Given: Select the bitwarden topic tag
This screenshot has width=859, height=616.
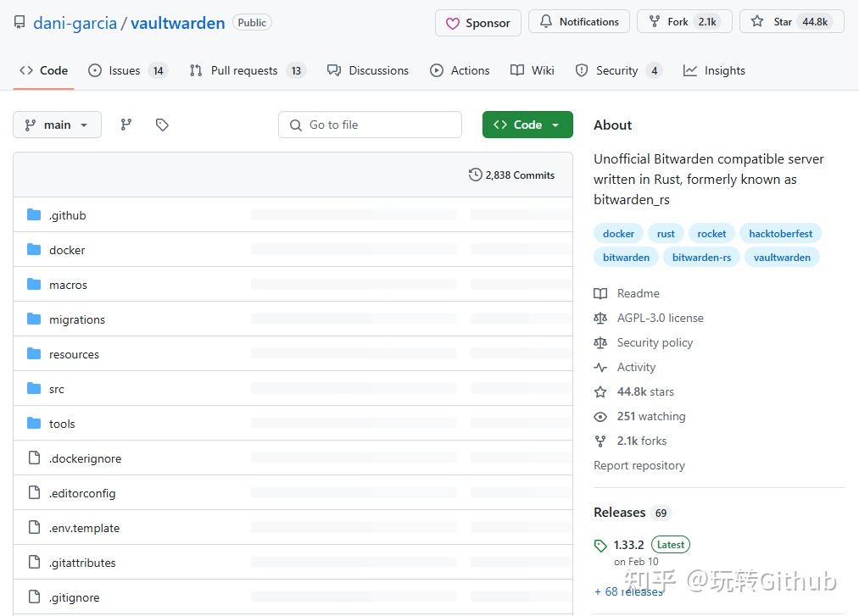Looking at the screenshot, I should point(626,258).
